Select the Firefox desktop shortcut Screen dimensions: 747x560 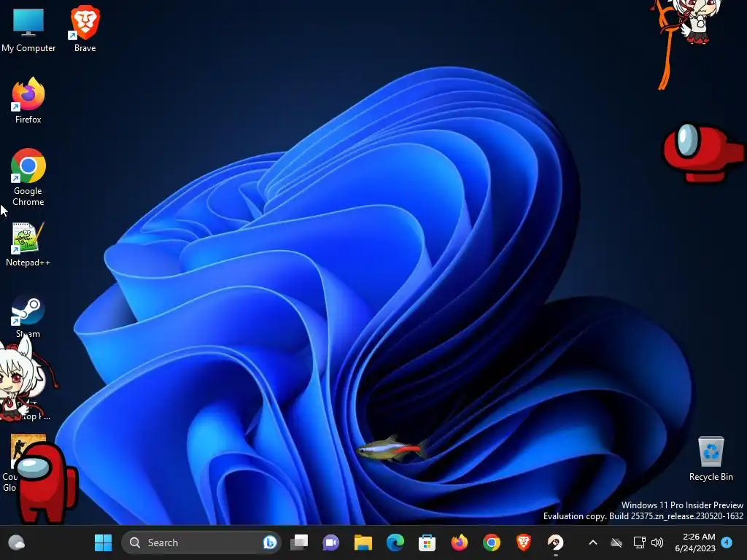28,101
